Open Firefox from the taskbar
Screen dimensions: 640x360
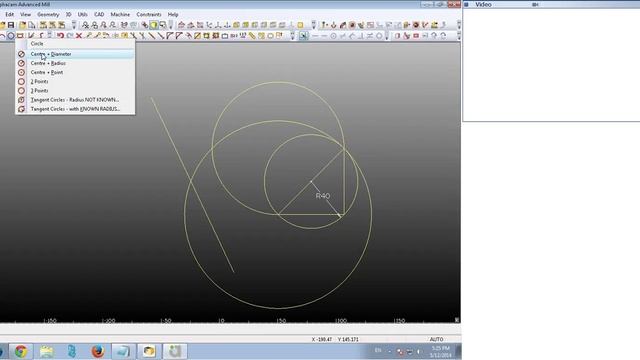coord(98,351)
